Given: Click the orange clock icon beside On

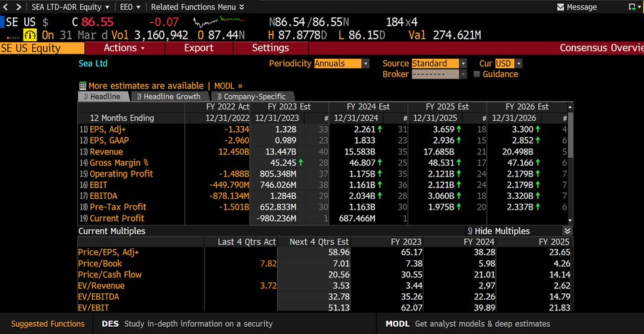Looking at the screenshot, I should click(31, 34).
